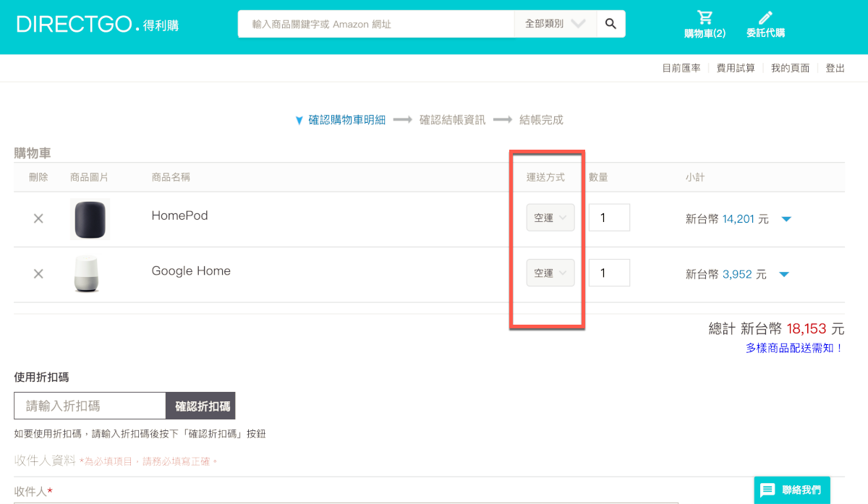Viewport: 868px width, 504px height.
Task: Click the 請輸入折扣碼 coupon input
Action: tap(90, 406)
